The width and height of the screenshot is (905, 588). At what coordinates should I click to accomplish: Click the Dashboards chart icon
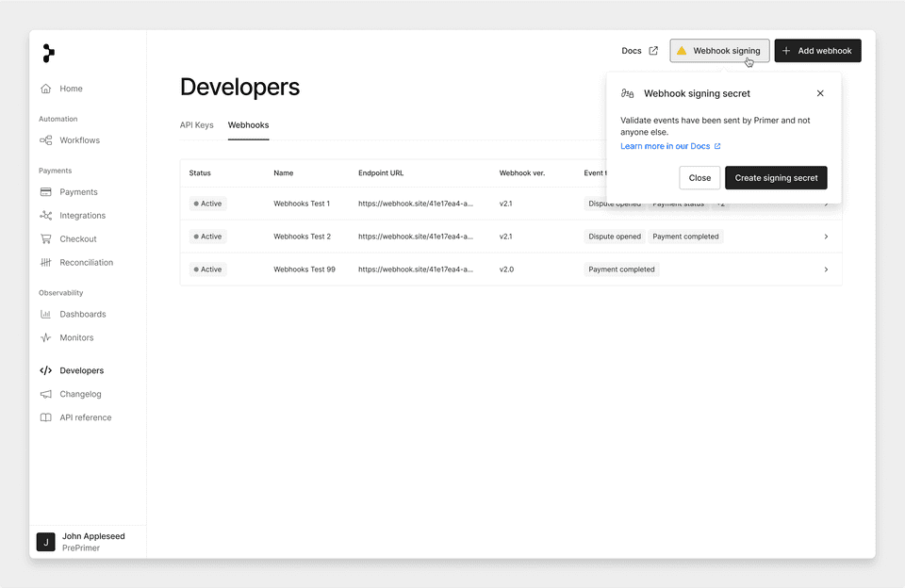[x=45, y=315]
